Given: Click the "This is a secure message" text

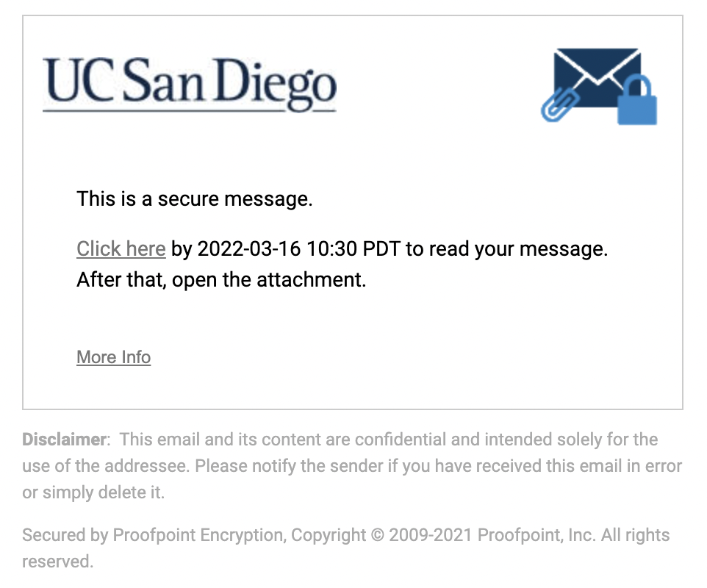Looking at the screenshot, I should click(x=195, y=198).
